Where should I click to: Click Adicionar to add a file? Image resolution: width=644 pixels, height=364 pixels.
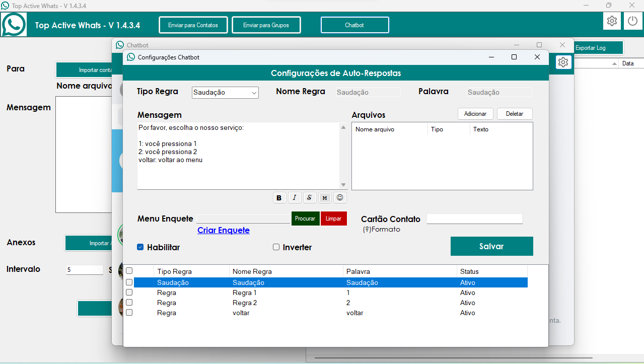click(475, 114)
